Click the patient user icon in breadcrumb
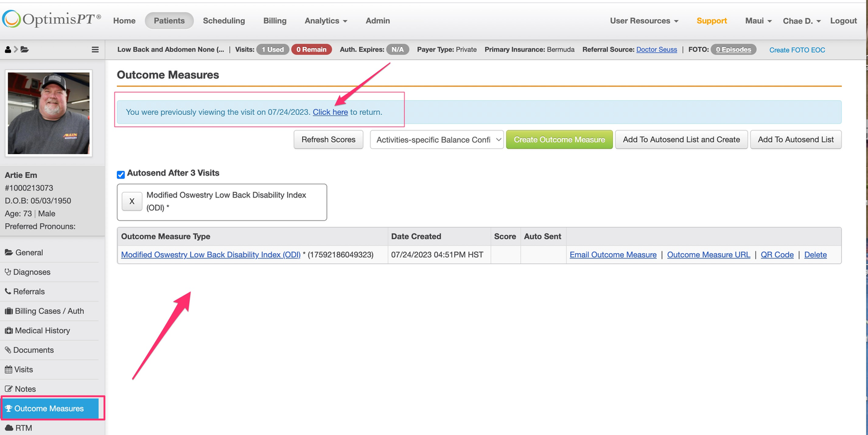The width and height of the screenshot is (868, 435). (8, 50)
